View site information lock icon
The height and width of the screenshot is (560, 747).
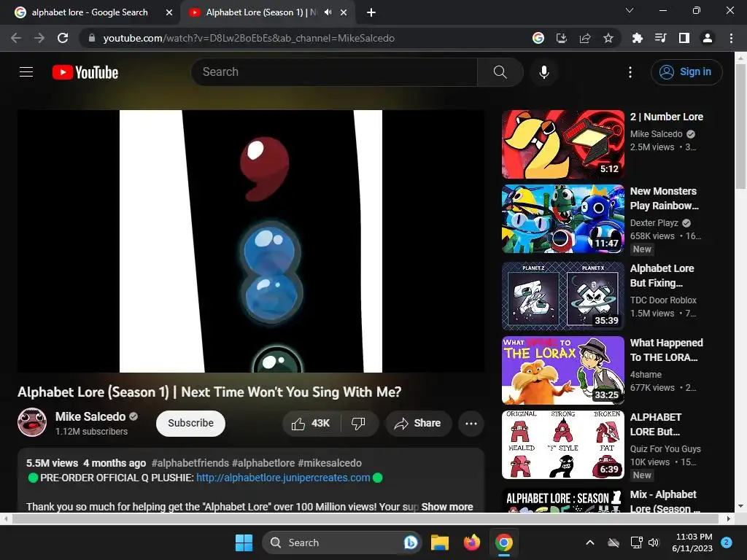click(x=92, y=38)
